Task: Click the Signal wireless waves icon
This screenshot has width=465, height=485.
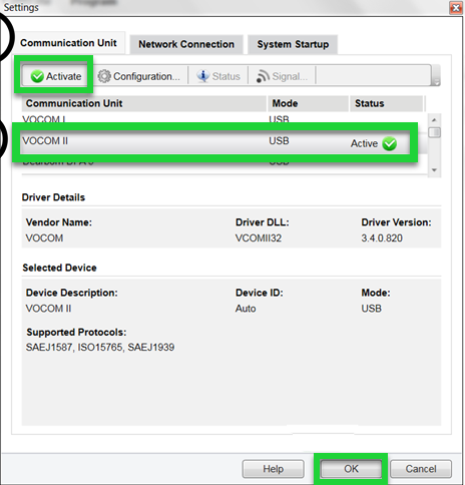Action: click(x=263, y=76)
